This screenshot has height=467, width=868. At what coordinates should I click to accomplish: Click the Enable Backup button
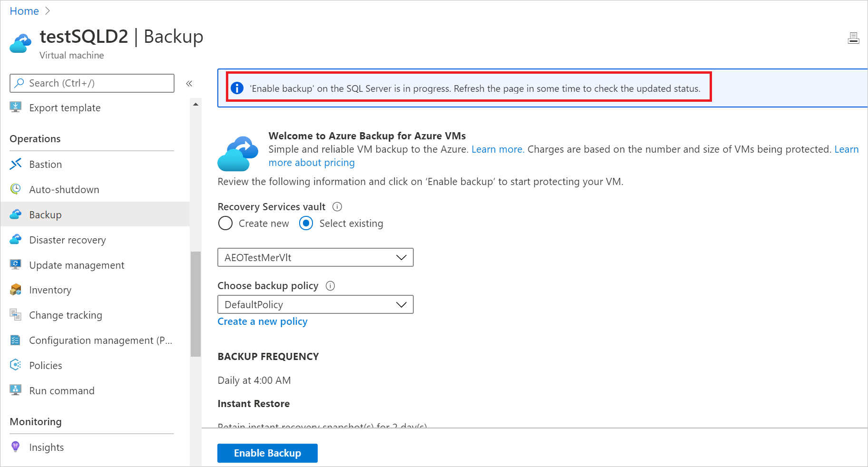coord(267,453)
